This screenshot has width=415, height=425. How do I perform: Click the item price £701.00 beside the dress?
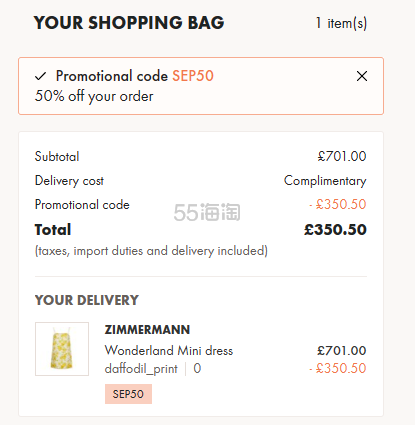[342, 351]
